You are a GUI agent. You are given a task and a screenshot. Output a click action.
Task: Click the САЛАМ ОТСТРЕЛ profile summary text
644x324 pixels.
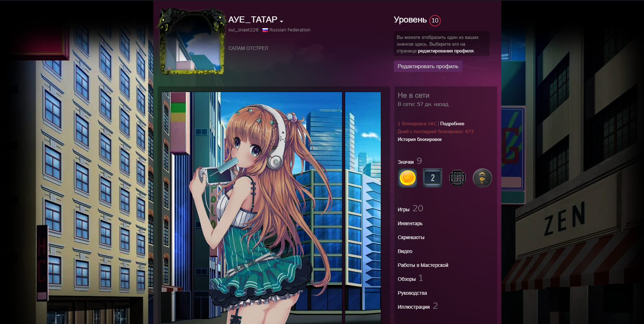[x=248, y=48]
